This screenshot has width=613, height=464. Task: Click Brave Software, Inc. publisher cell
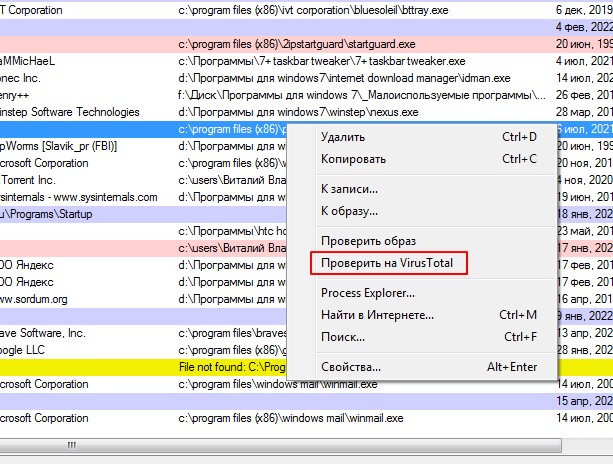pos(43,333)
